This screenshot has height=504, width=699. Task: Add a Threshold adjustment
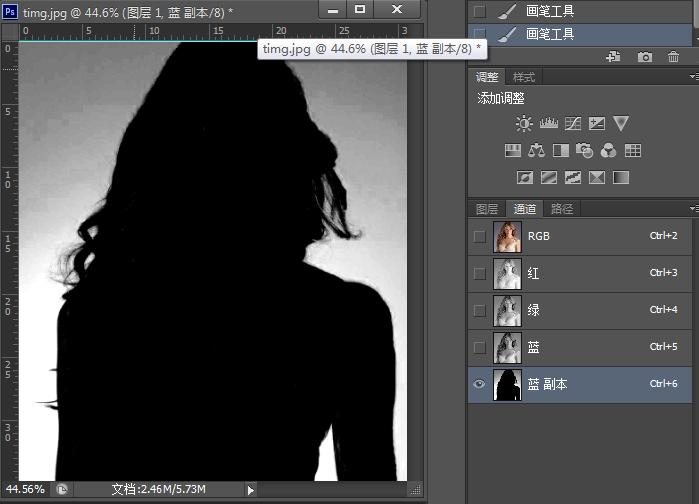click(573, 178)
